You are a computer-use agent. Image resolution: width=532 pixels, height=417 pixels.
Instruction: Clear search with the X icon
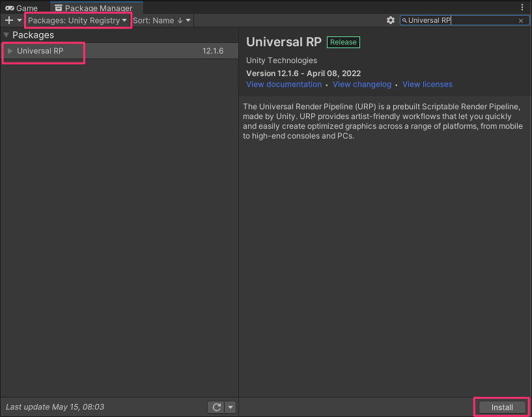click(x=520, y=20)
